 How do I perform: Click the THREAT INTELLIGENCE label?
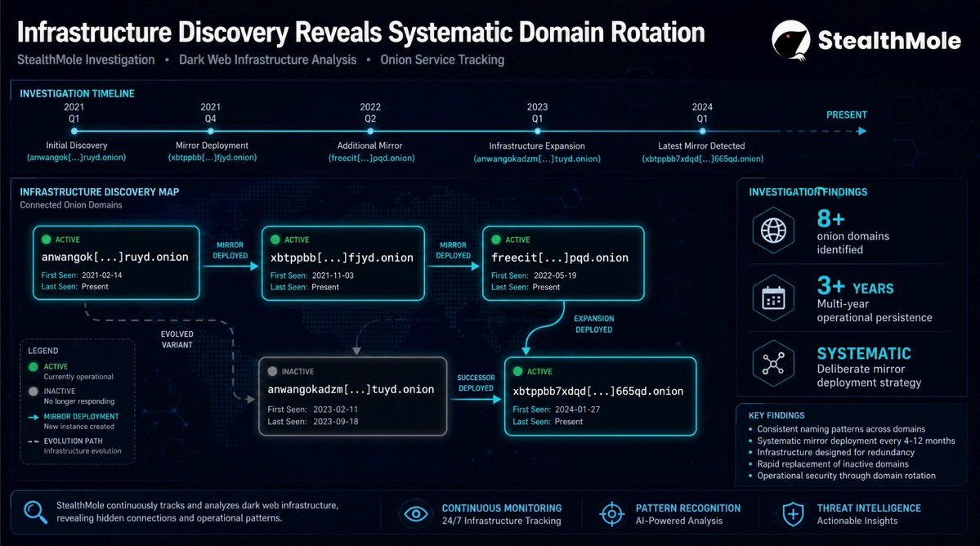click(x=869, y=508)
